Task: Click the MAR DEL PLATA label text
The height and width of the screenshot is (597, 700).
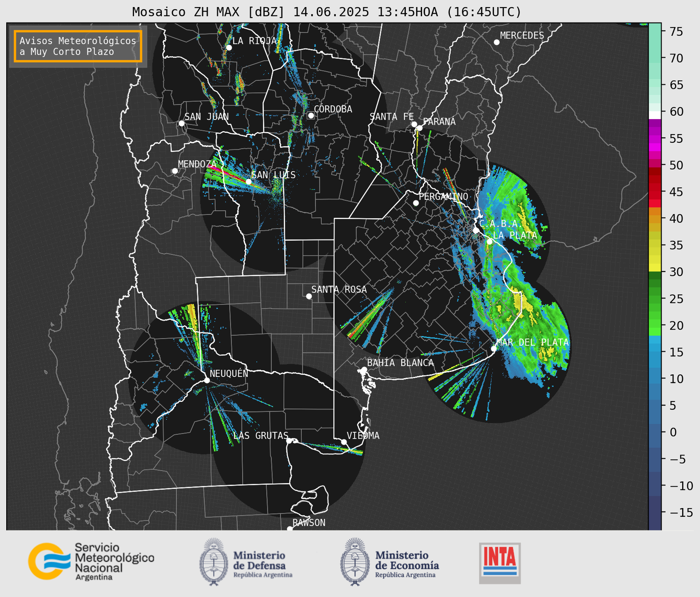Action: [x=532, y=343]
